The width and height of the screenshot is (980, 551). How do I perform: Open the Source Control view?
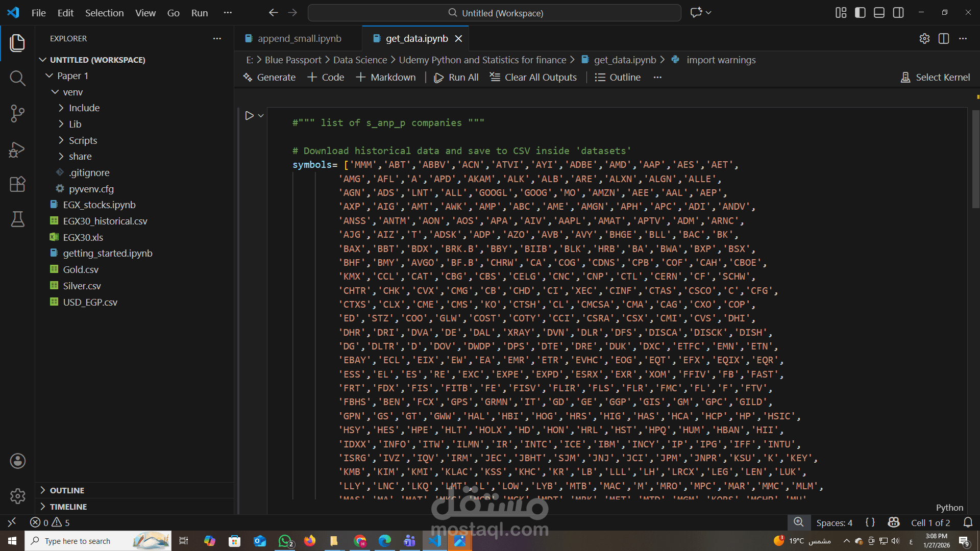(x=17, y=113)
